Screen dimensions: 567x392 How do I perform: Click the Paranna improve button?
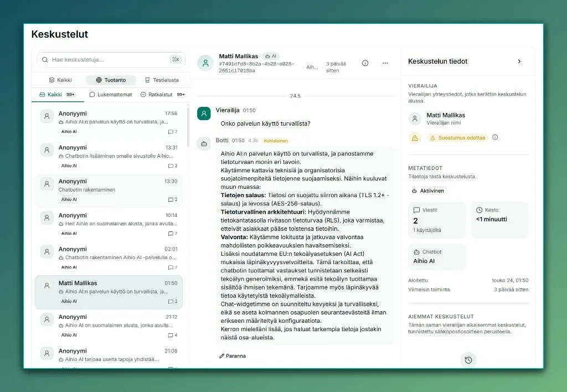coord(233,356)
